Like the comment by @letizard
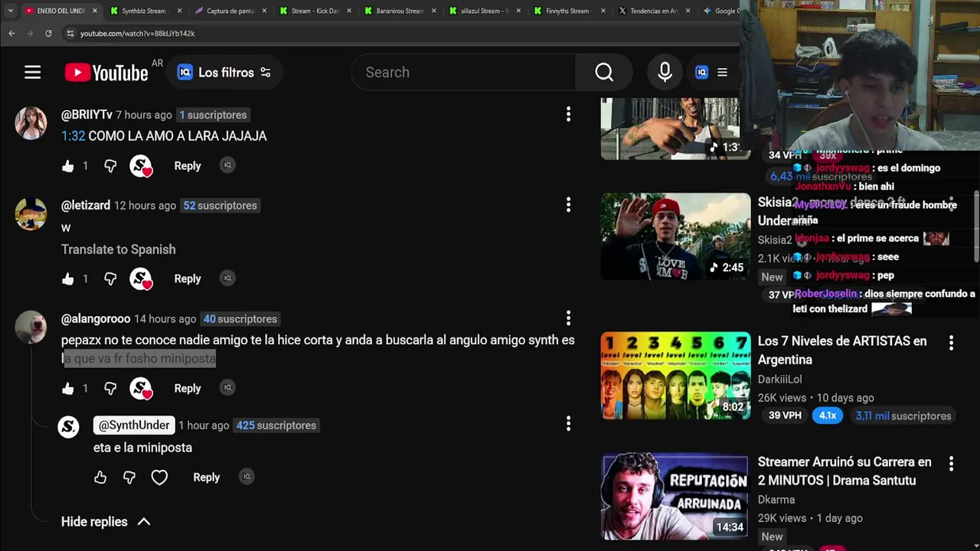Screen dimensions: 980x551 pos(68,279)
